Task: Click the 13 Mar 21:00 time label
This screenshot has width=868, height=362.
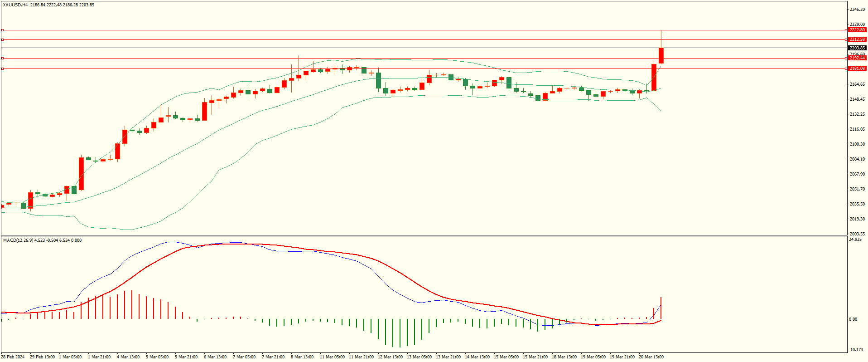Action: (x=448, y=357)
